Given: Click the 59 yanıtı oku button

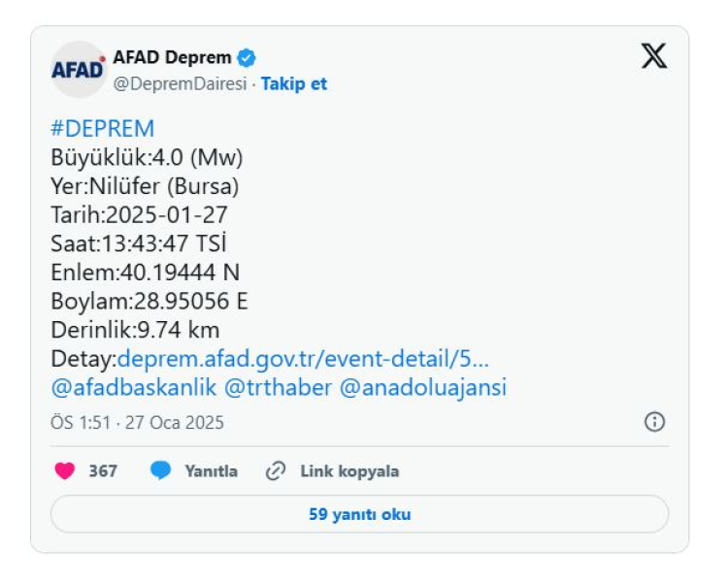Looking at the screenshot, I should point(359,514).
